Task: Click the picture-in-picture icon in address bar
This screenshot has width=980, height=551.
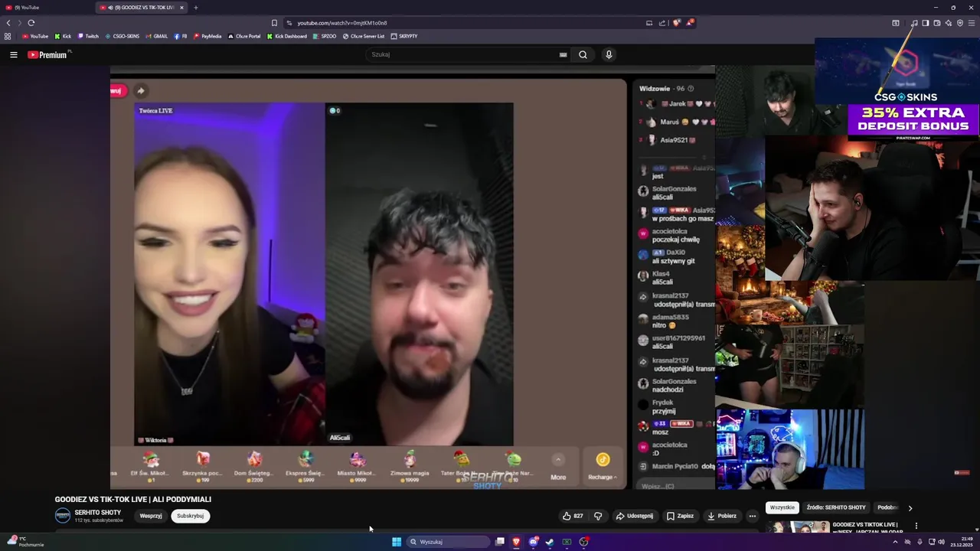Action: (649, 23)
